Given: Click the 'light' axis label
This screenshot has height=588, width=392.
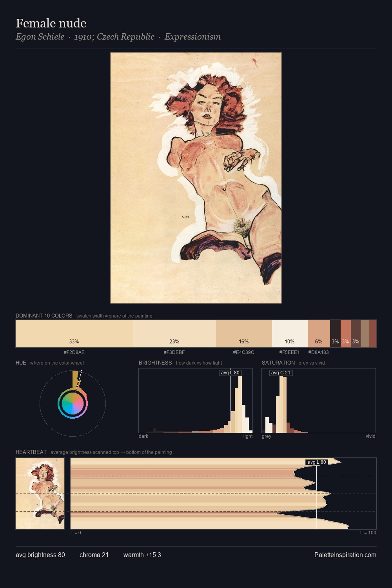Looking at the screenshot, I should (x=248, y=436).
